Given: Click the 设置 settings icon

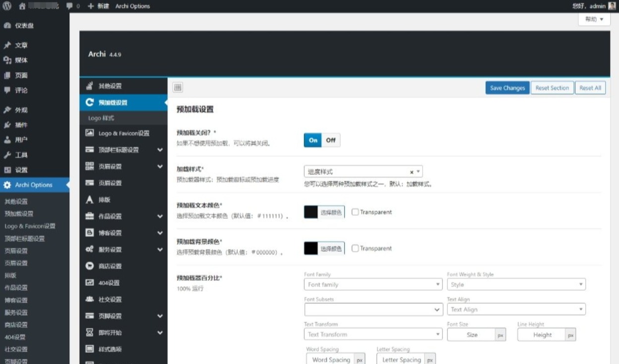Looking at the screenshot, I should [7, 170].
